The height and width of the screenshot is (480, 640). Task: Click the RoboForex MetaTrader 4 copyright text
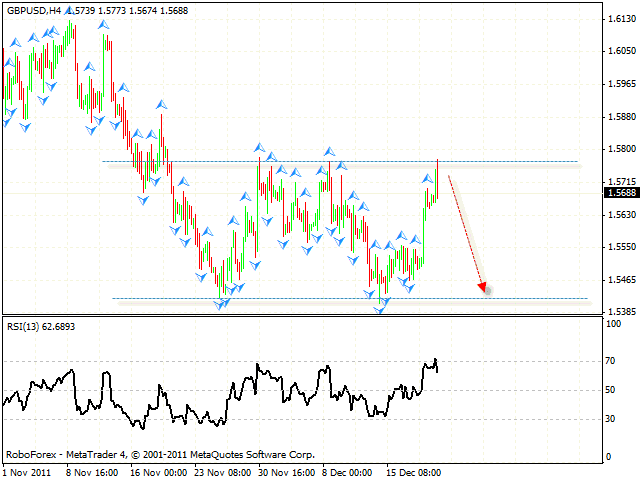[x=160, y=454]
